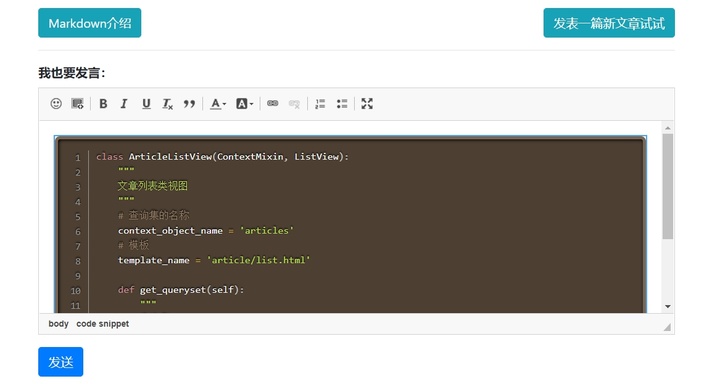This screenshot has width=720, height=384.
Task: Insert a hyperlink
Action: (273, 104)
